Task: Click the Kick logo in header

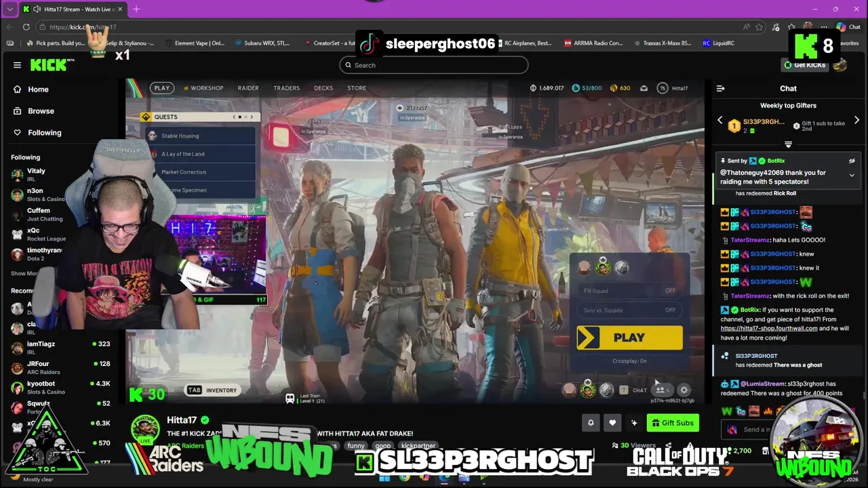Action: click(x=49, y=65)
